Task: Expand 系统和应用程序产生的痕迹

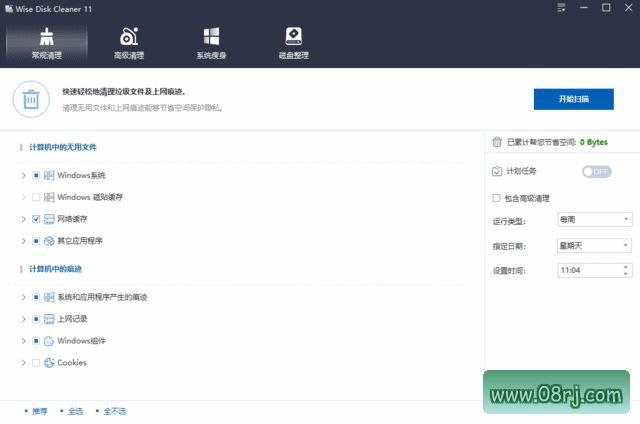Action: click(23, 297)
